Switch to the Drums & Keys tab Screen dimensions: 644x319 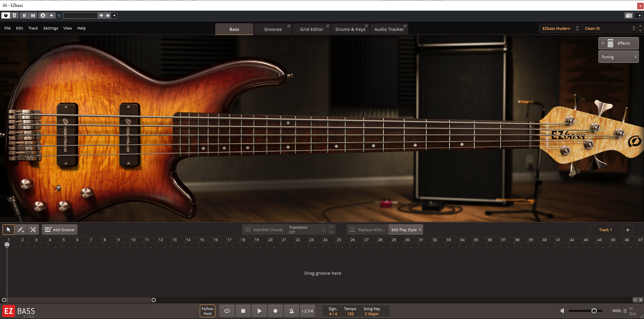point(350,29)
